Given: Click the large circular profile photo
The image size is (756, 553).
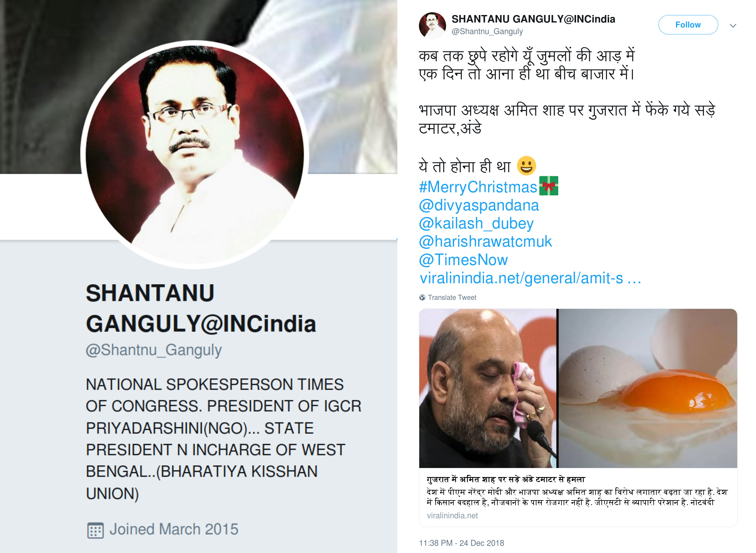Looking at the screenshot, I should (194, 154).
